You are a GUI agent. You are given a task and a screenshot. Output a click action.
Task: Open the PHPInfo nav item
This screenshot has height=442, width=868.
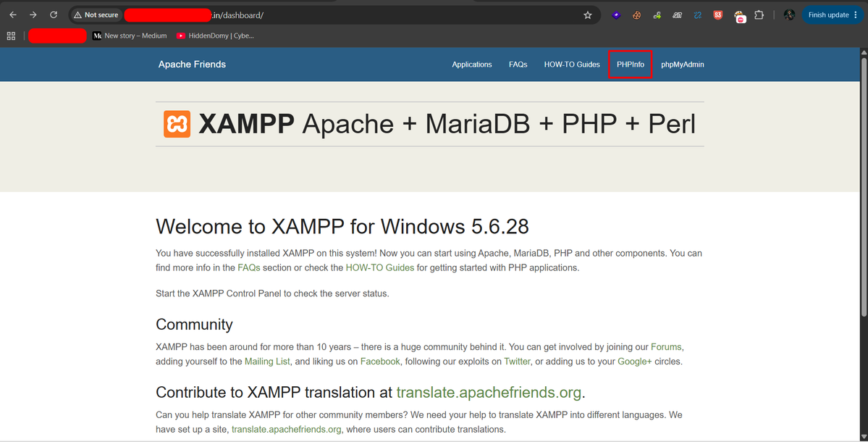pyautogui.click(x=631, y=64)
